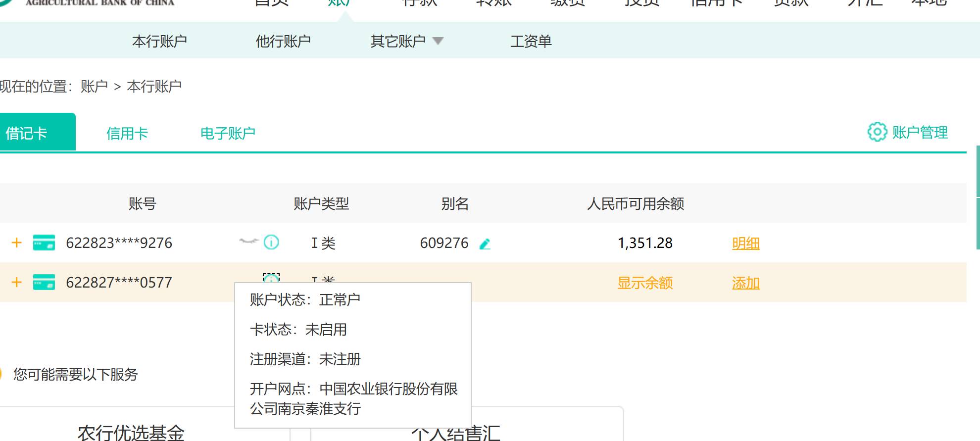Click card icon of account 622823****9276
980x441 pixels.
pyautogui.click(x=44, y=243)
